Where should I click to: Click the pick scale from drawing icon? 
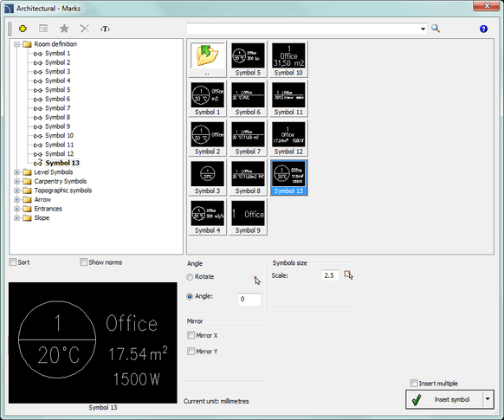[348, 275]
